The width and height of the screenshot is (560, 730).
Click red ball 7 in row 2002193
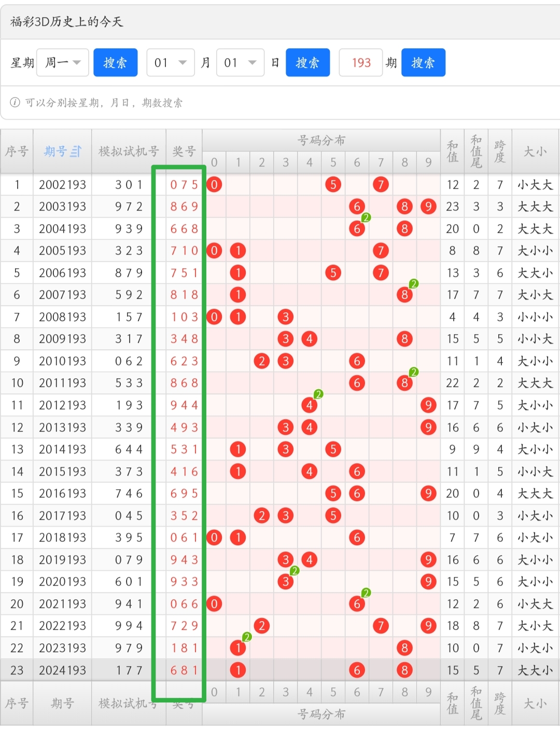pyautogui.click(x=381, y=185)
